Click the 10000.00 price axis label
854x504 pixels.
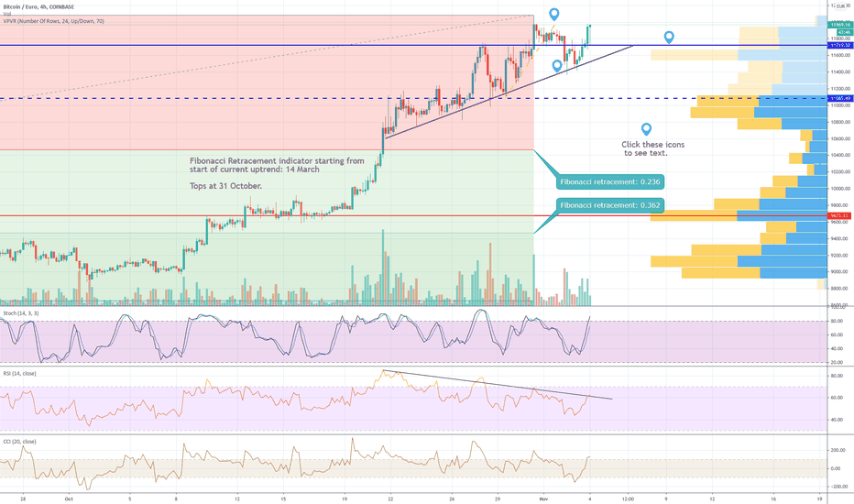tap(840, 189)
